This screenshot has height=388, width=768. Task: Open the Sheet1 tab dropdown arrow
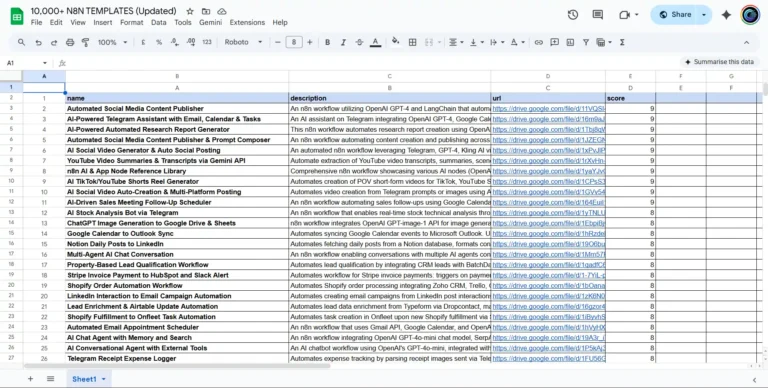point(104,379)
